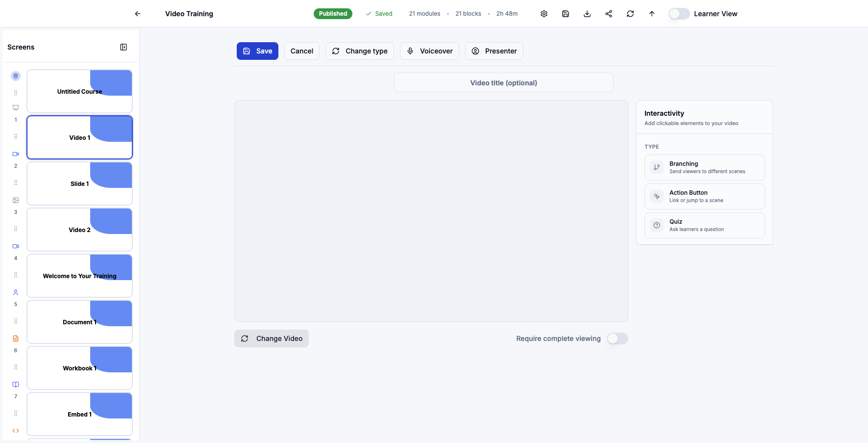Click the Presenter option in the editor toolbar
The height and width of the screenshot is (443, 868).
(x=494, y=51)
